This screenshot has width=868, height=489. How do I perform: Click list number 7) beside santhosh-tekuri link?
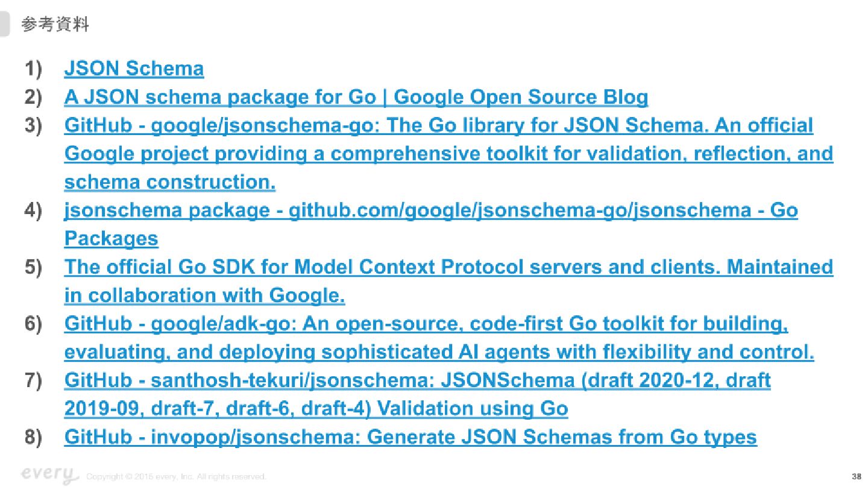pyautogui.click(x=34, y=381)
